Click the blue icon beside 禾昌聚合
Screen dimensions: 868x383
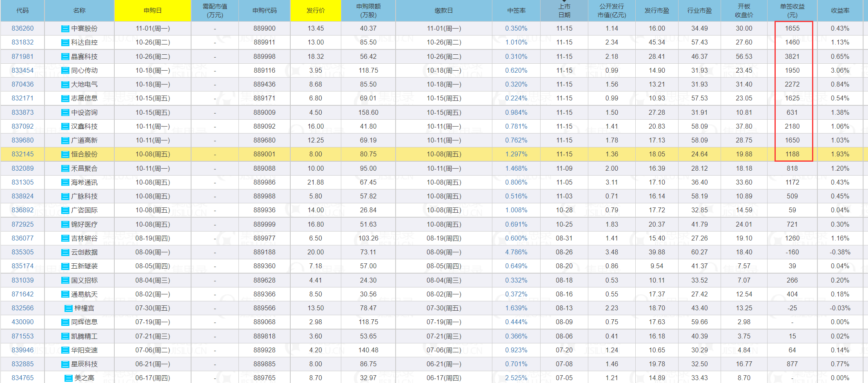pyautogui.click(x=65, y=169)
